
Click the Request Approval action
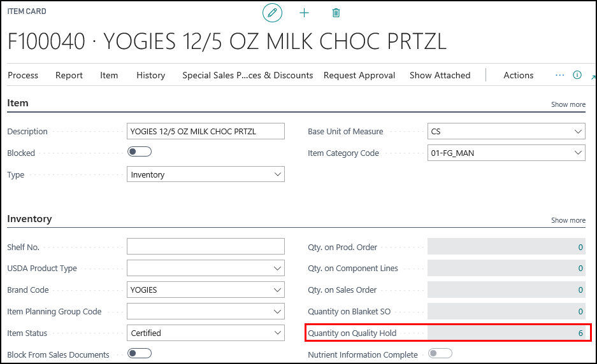pos(359,75)
